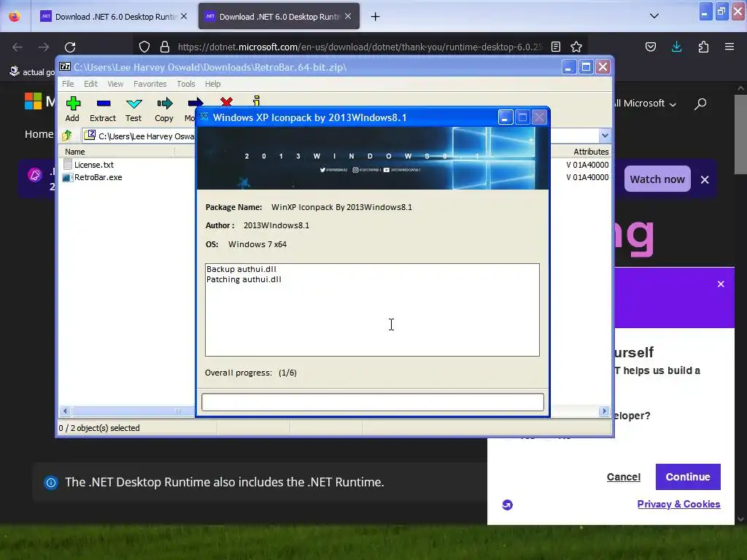747x560 pixels.
Task: Open the Tools menu in 7-Zip
Action: [x=186, y=84]
